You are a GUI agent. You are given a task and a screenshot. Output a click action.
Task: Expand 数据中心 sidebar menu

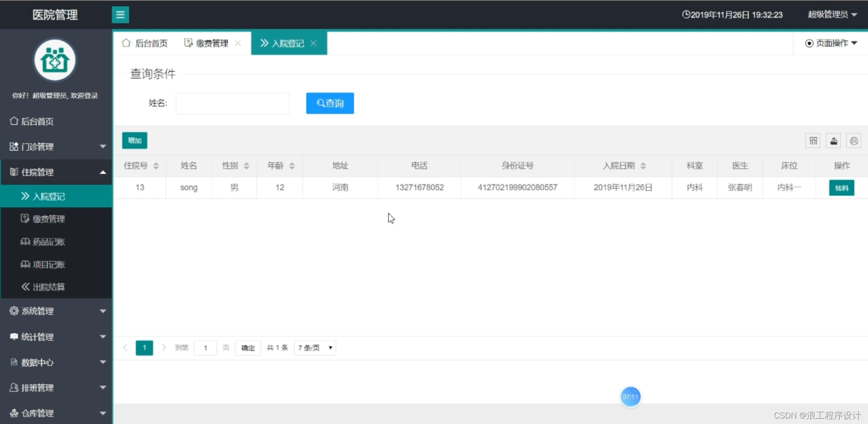56,362
